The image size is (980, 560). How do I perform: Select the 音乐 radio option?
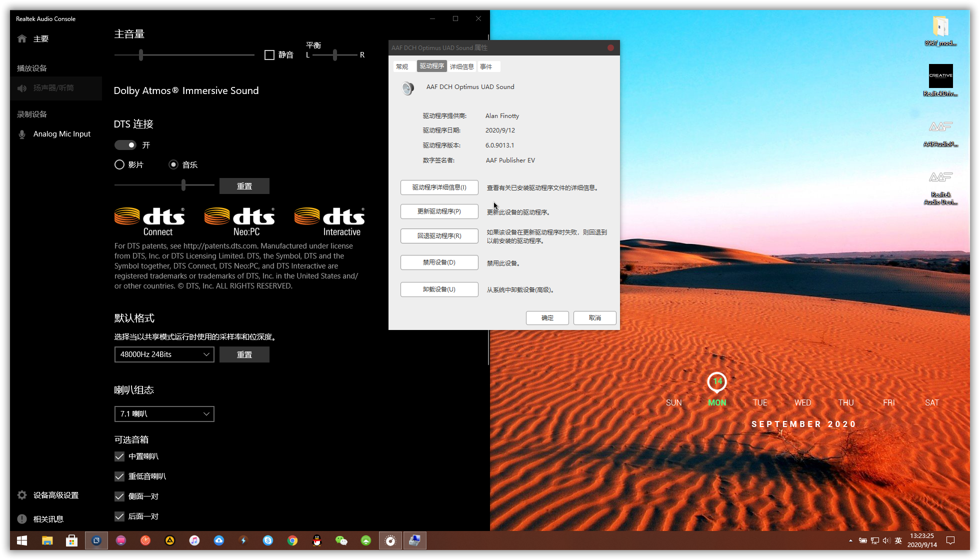(173, 164)
